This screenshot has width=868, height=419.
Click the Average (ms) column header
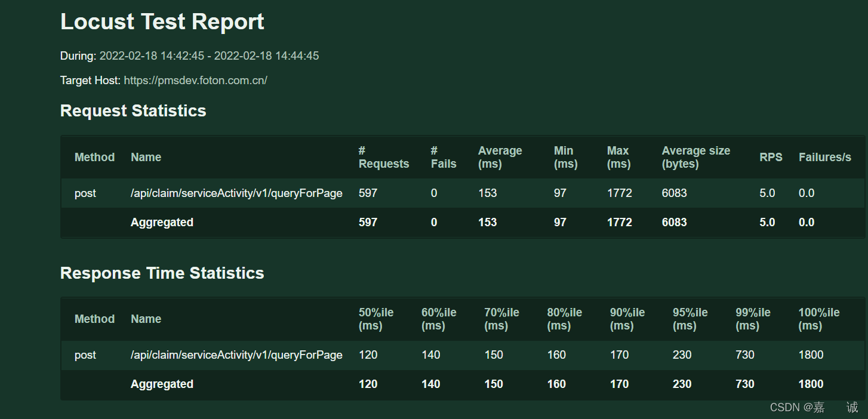pyautogui.click(x=500, y=157)
